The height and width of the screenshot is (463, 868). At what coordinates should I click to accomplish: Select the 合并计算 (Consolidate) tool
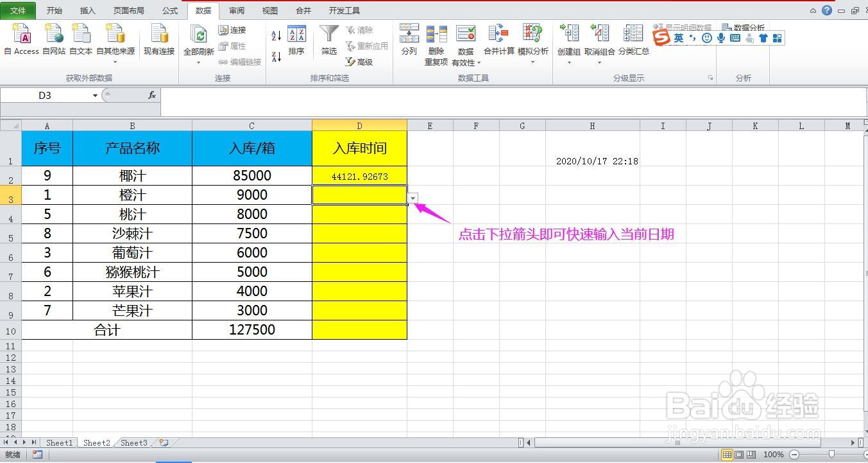[x=498, y=40]
